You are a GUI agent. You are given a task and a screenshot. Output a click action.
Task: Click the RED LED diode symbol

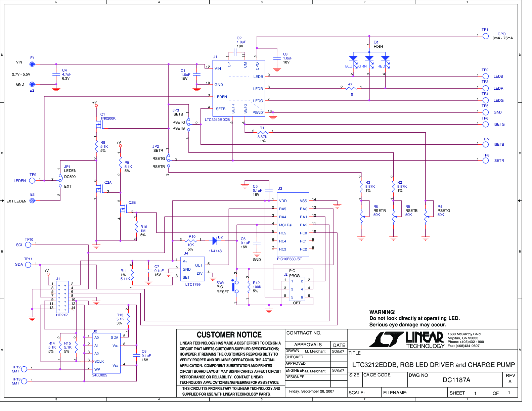[x=385, y=58]
